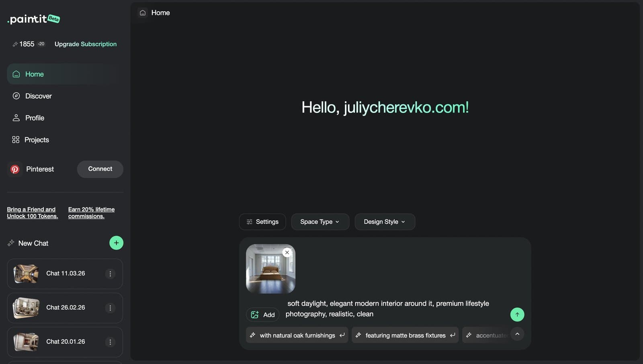Open options menu for Chat 26.02.26
643x364 pixels.
pyautogui.click(x=110, y=308)
